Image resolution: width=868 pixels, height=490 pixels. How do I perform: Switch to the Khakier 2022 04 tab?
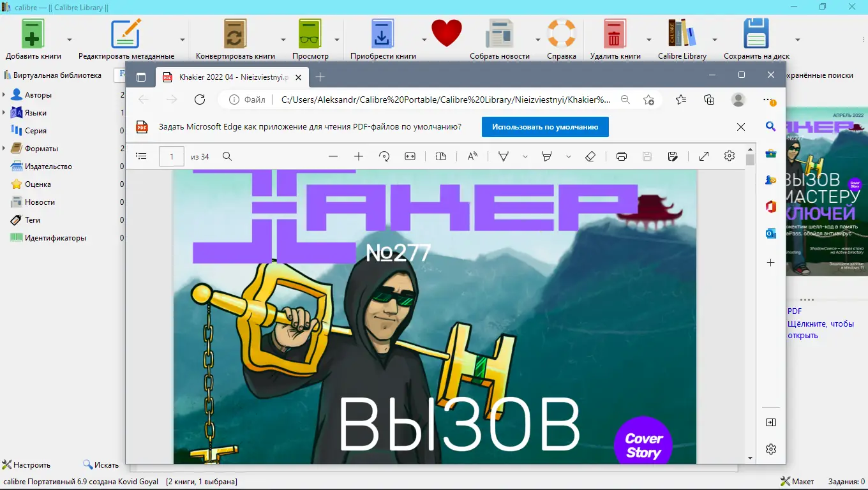pyautogui.click(x=232, y=77)
